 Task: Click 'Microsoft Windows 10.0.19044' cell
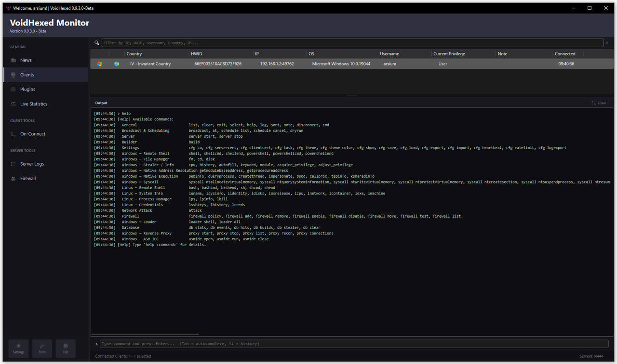click(341, 64)
